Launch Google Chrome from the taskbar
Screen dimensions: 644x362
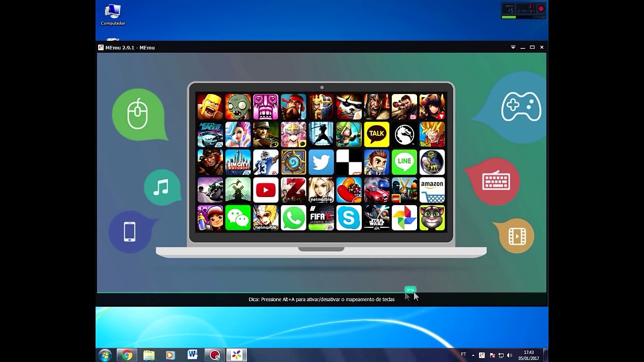[x=127, y=355]
